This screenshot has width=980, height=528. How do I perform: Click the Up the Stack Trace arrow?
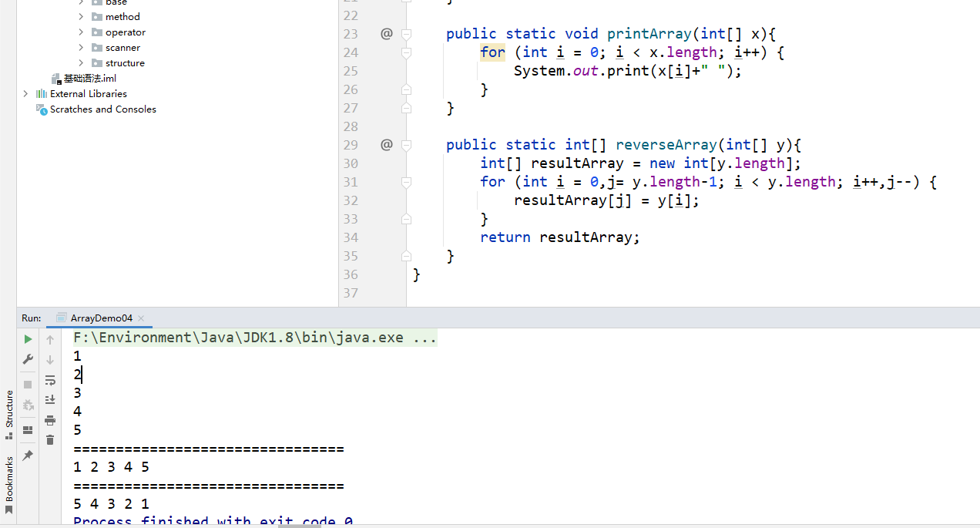(50, 339)
